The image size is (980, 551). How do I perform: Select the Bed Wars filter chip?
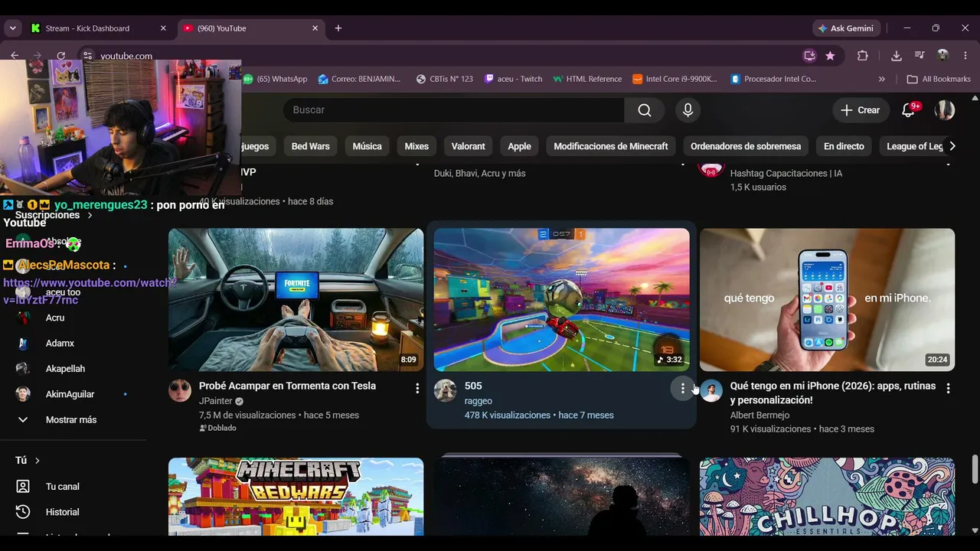coord(310,146)
